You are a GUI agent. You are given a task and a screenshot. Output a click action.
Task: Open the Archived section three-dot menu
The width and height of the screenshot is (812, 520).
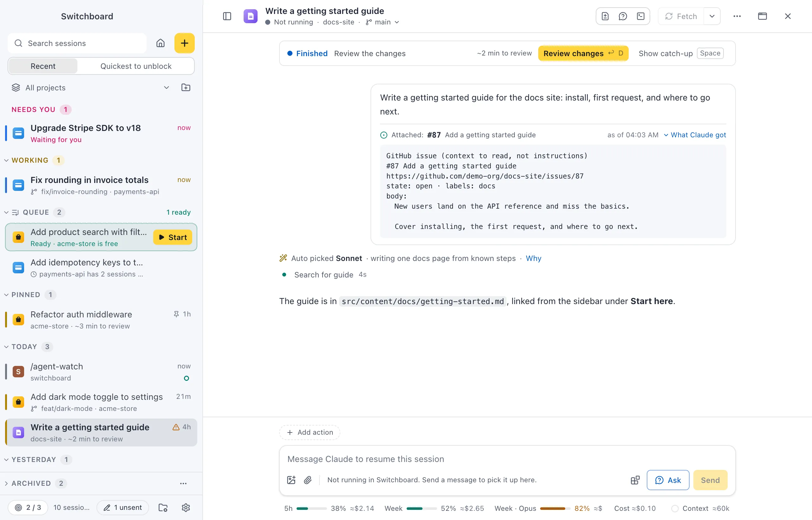(x=183, y=483)
